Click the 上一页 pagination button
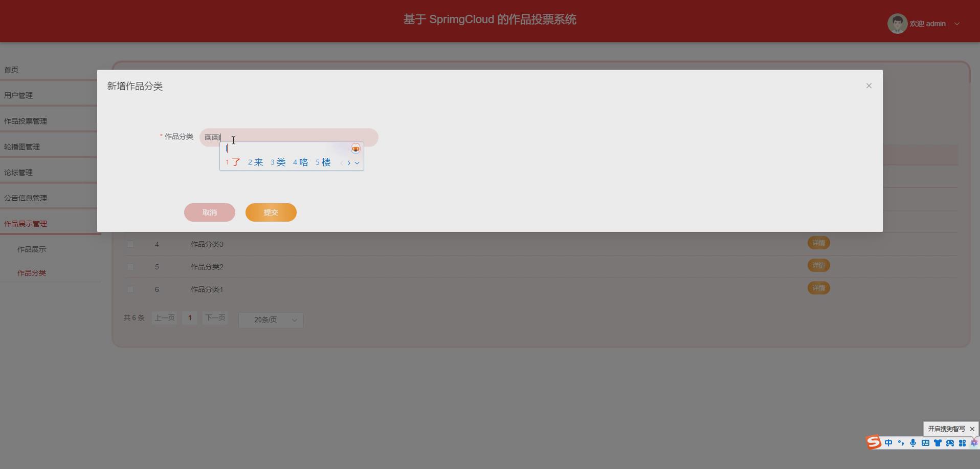The width and height of the screenshot is (980, 469). click(165, 318)
